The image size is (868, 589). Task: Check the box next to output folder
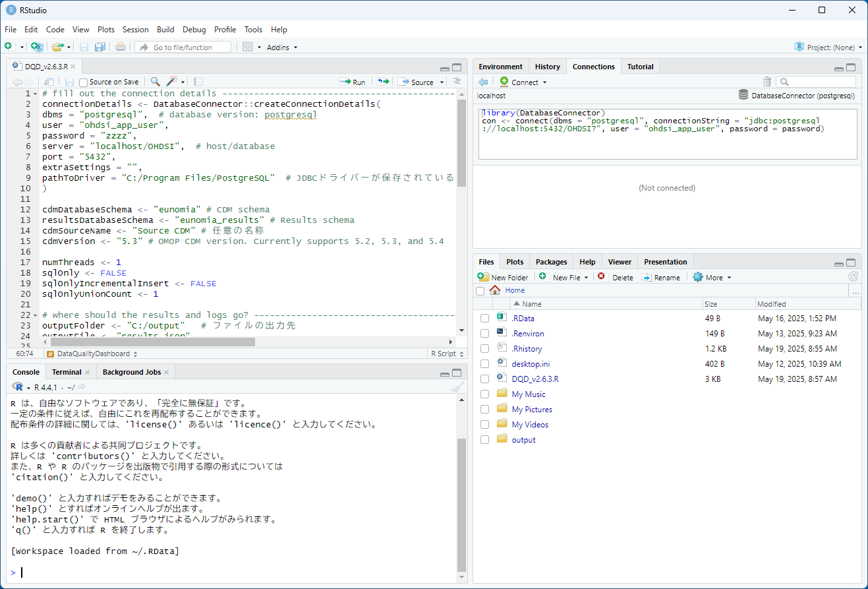tap(484, 440)
